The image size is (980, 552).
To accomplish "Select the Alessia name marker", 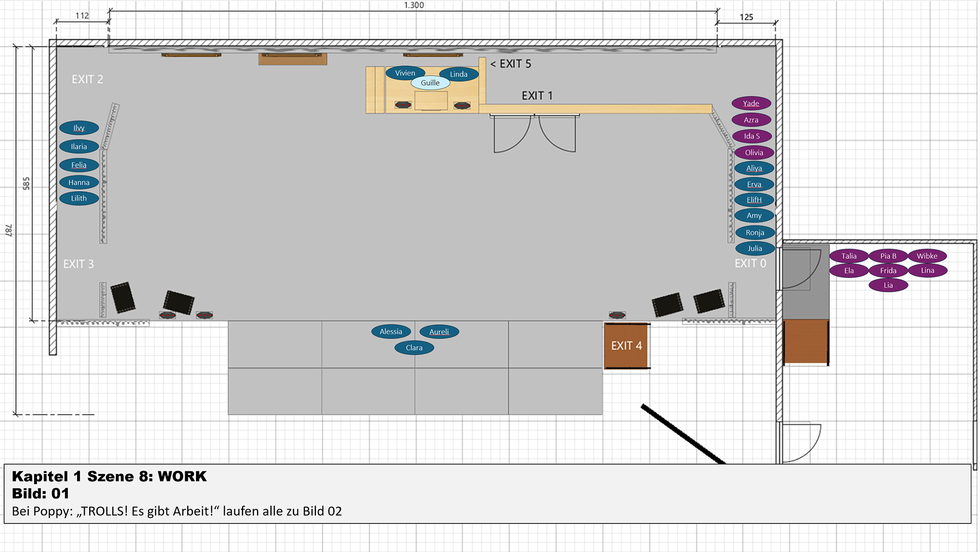I will tap(390, 332).
